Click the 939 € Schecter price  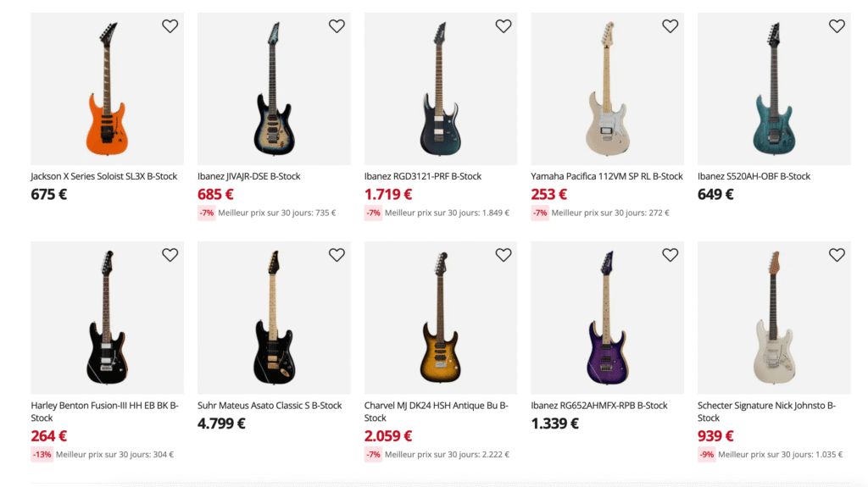pyautogui.click(x=715, y=436)
